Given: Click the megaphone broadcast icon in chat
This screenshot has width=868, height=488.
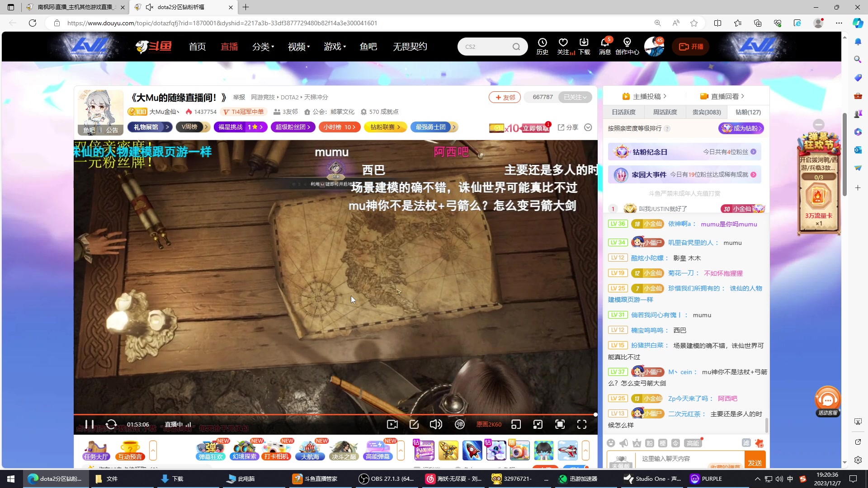Looking at the screenshot, I should (x=624, y=443).
